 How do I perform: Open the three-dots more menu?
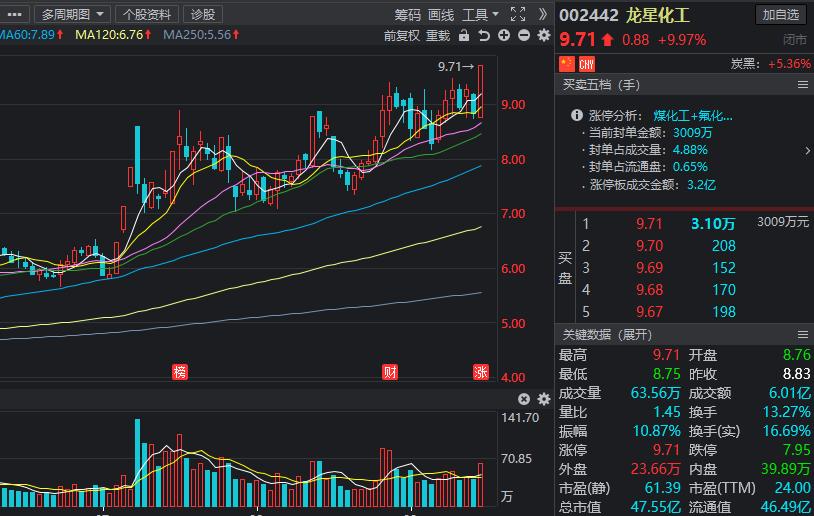point(15,14)
